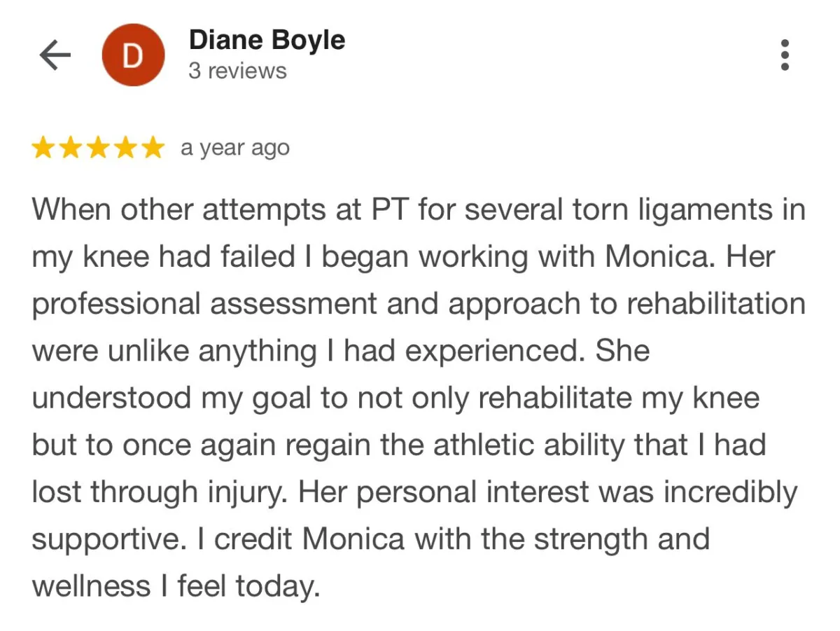The width and height of the screenshot is (840, 631).
Task: Click the review line starting 'When other attempts'
Action: coord(419,210)
